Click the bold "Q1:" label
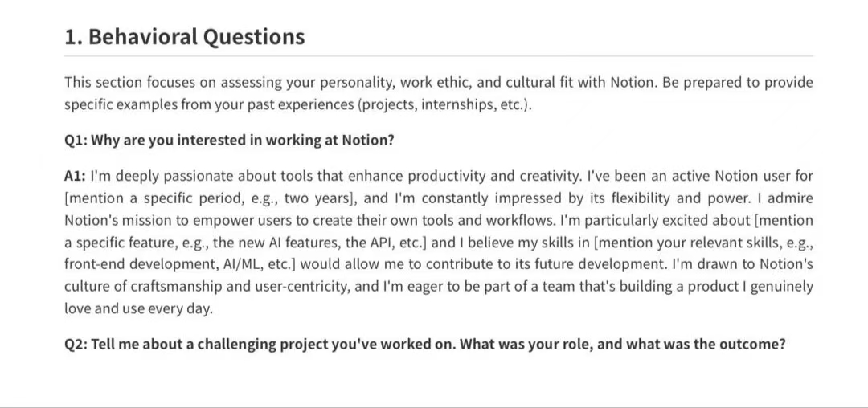The width and height of the screenshot is (868, 408). pyautogui.click(x=76, y=140)
